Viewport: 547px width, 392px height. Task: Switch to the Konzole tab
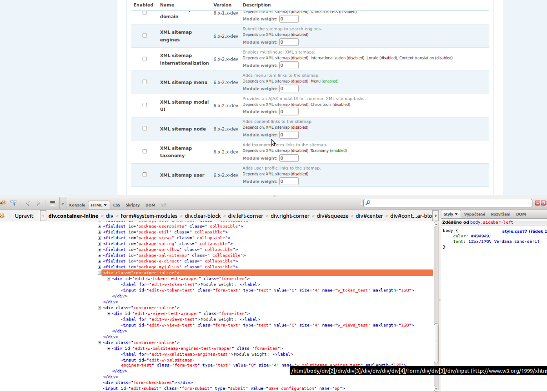point(77,205)
